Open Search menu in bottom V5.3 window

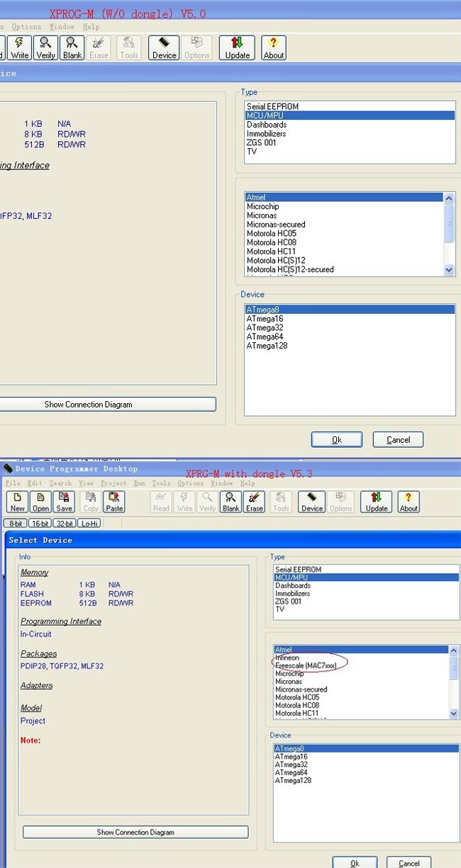60,483
